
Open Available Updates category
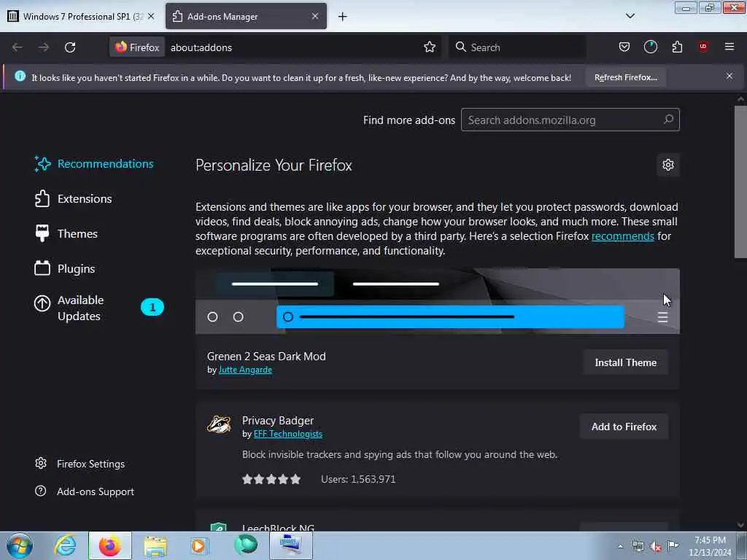(99, 308)
